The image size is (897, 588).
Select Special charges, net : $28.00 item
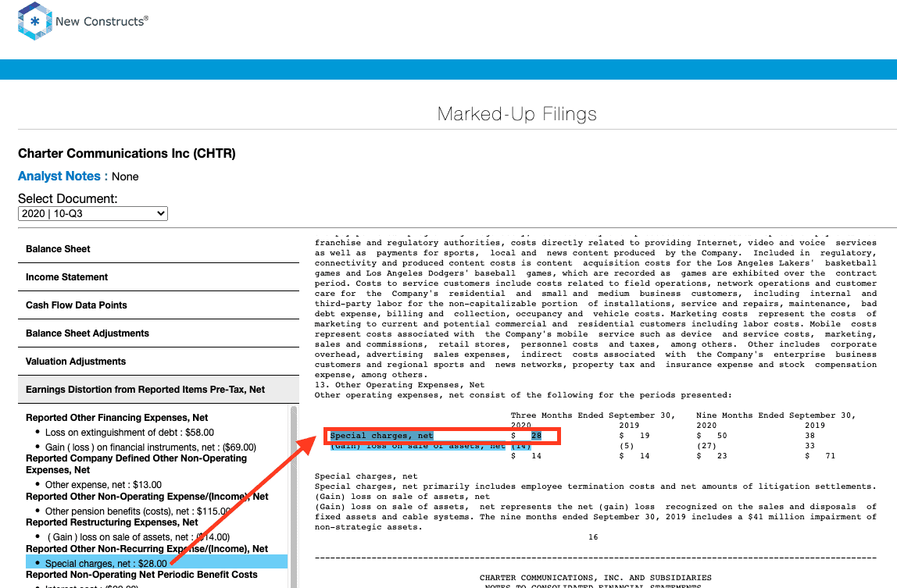click(x=156, y=561)
